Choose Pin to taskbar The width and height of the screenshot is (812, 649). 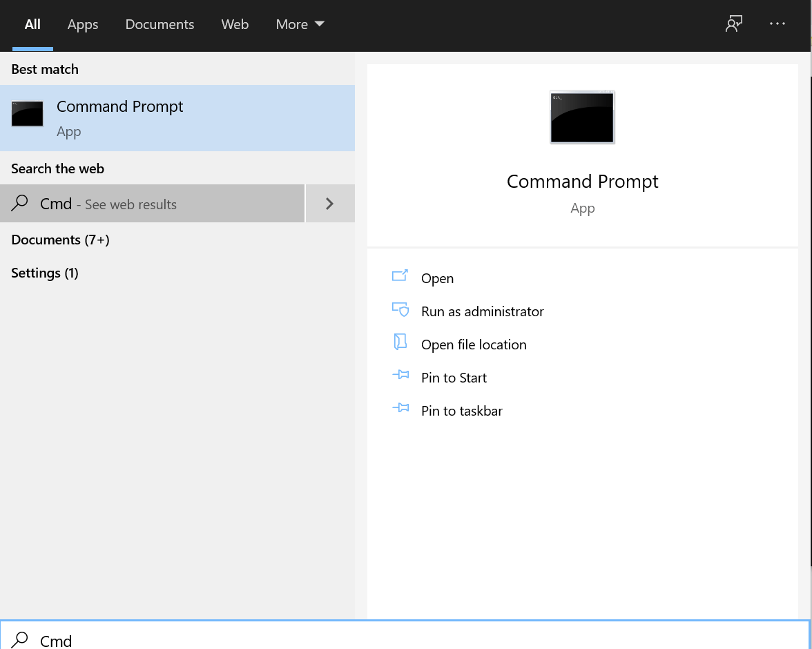point(461,411)
